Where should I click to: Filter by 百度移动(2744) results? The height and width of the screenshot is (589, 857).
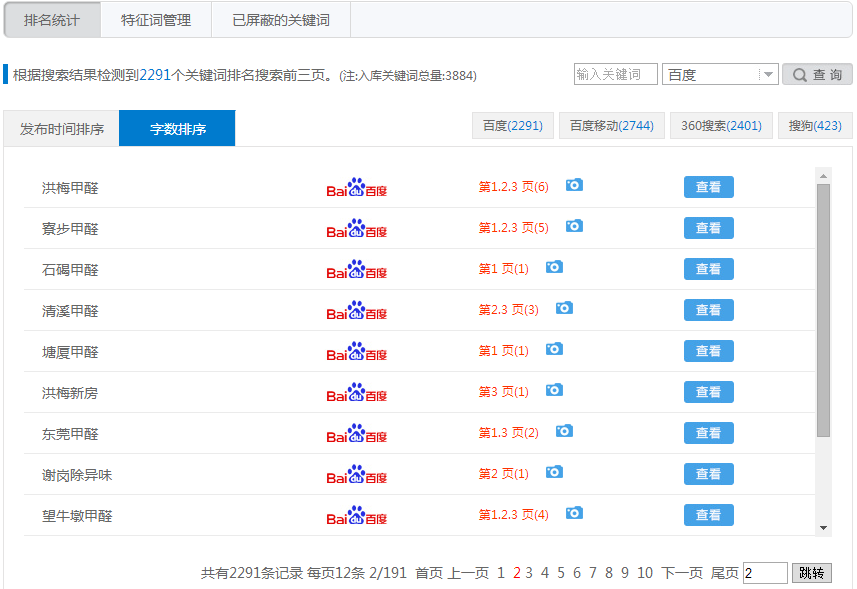coord(611,126)
